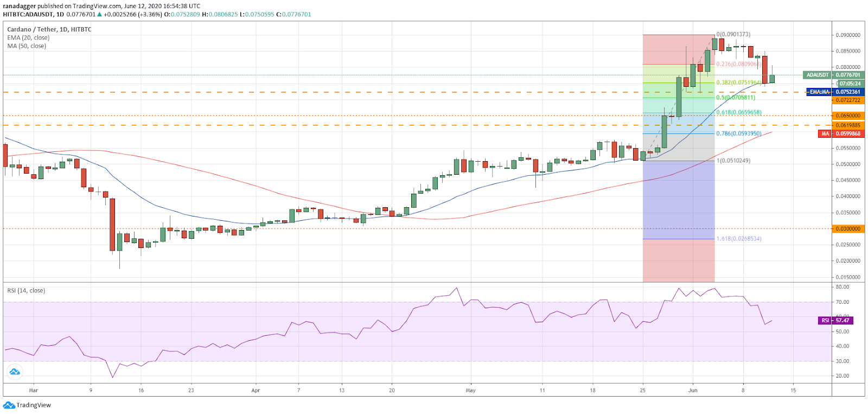Click date '25' on the time axis
Screen dimensions: 868x414
(643, 391)
